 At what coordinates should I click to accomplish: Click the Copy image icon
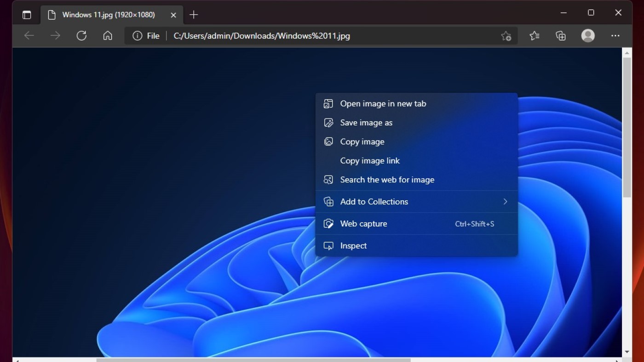click(328, 141)
